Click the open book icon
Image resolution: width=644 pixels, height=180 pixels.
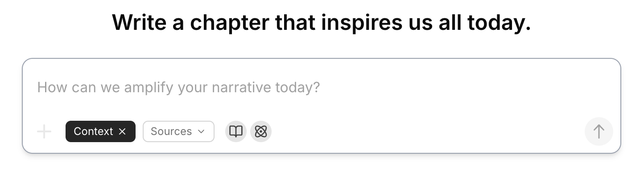[x=236, y=131]
